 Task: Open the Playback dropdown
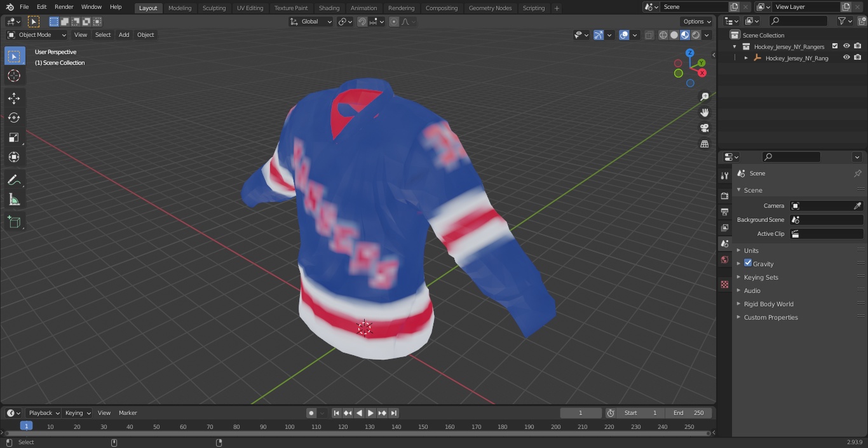43,413
